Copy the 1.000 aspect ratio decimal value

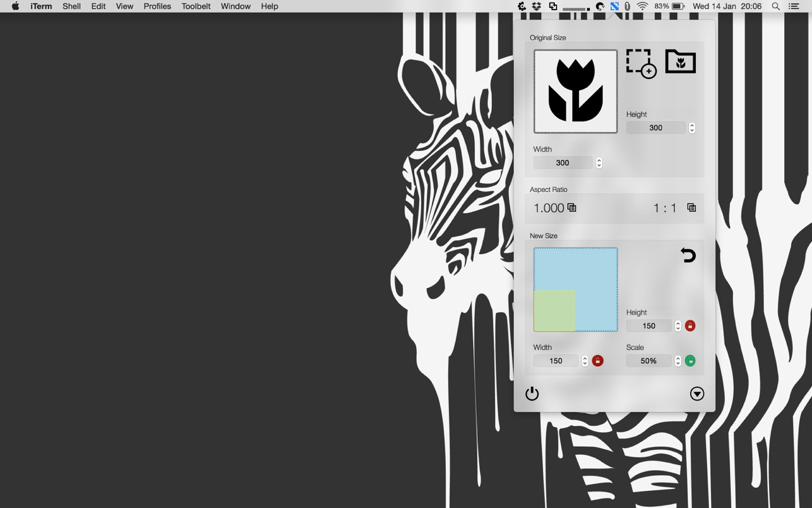(572, 208)
